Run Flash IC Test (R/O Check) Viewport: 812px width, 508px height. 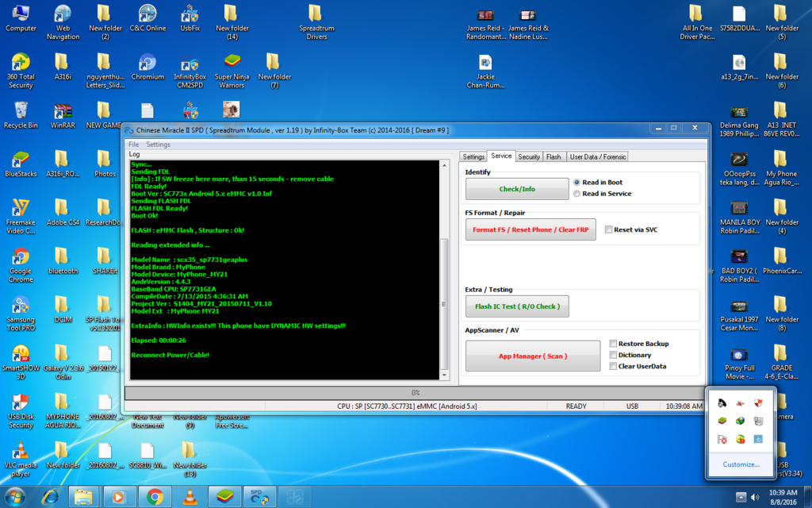(x=517, y=306)
